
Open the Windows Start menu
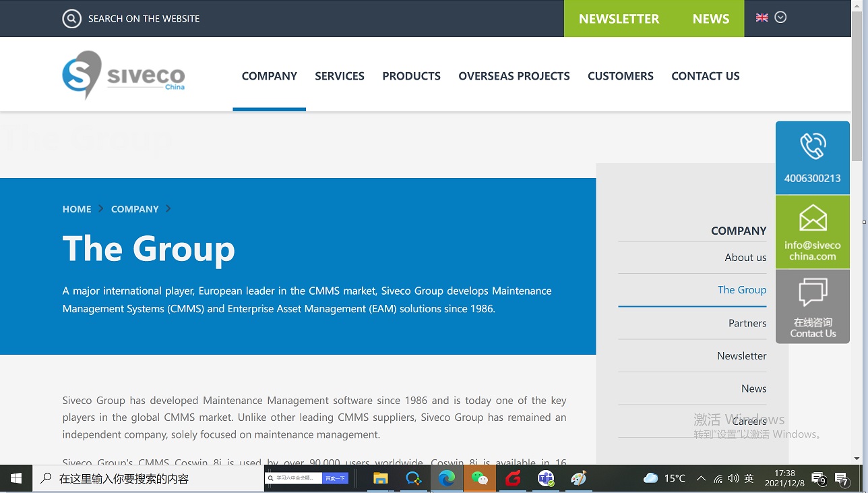(16, 479)
